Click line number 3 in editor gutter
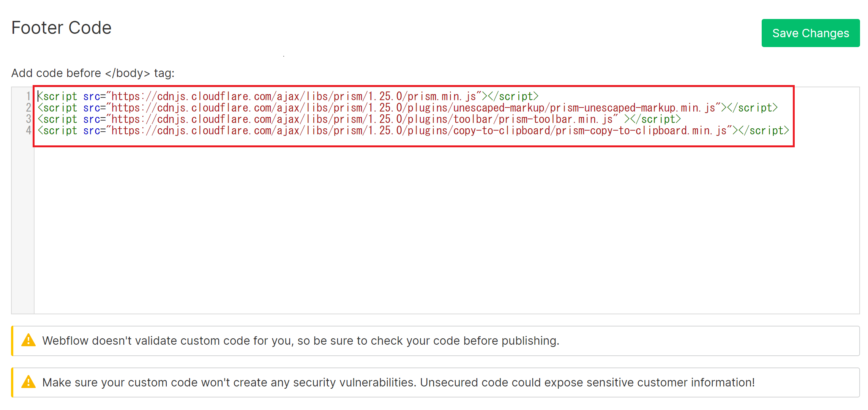Image resolution: width=868 pixels, height=410 pixels. tap(28, 119)
